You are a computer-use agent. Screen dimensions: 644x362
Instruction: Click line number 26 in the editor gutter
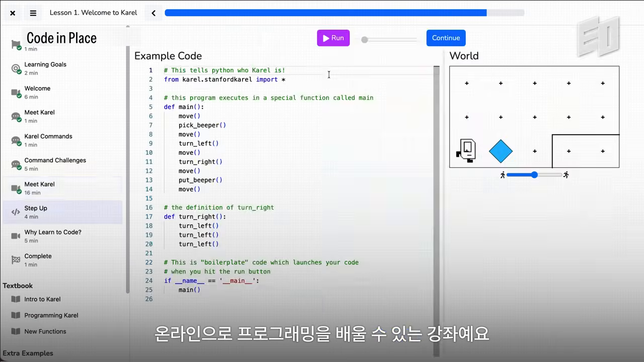pyautogui.click(x=148, y=299)
